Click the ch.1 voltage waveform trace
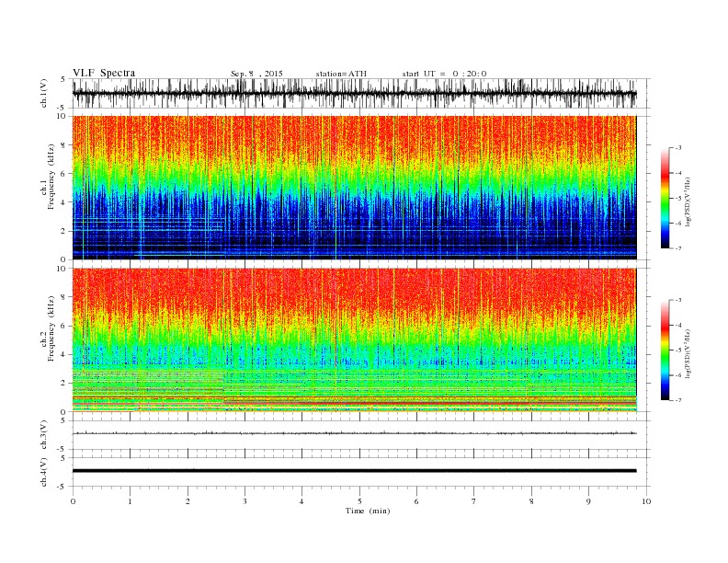728x563 pixels. coord(354,93)
